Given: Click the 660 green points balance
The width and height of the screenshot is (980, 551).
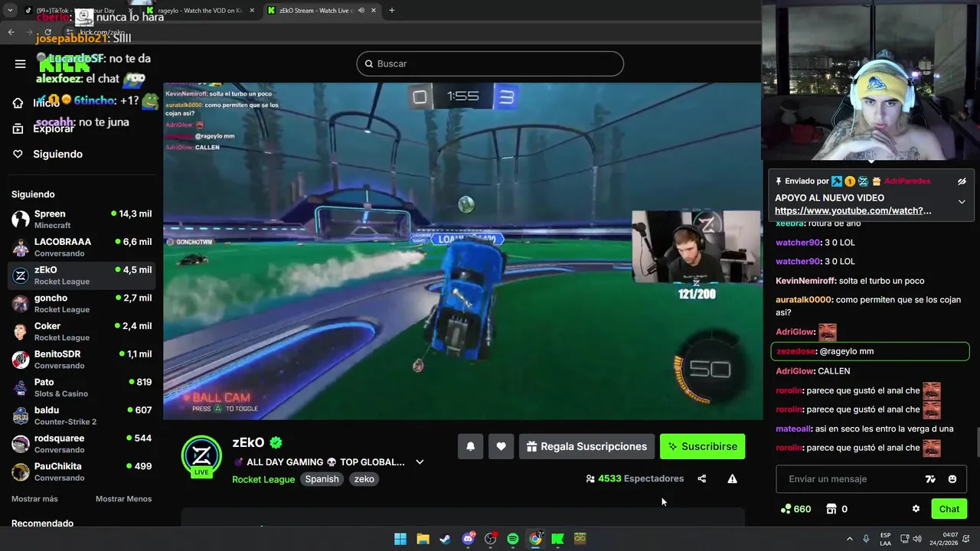Looking at the screenshot, I should [796, 509].
